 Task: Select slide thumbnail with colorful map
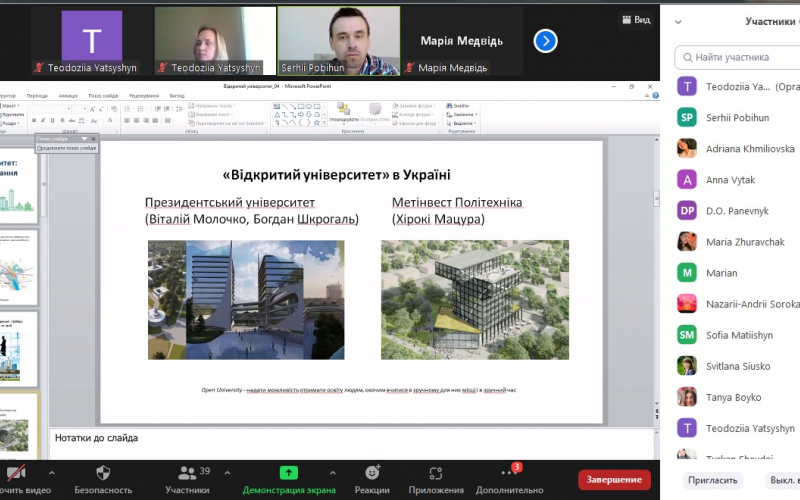18,267
